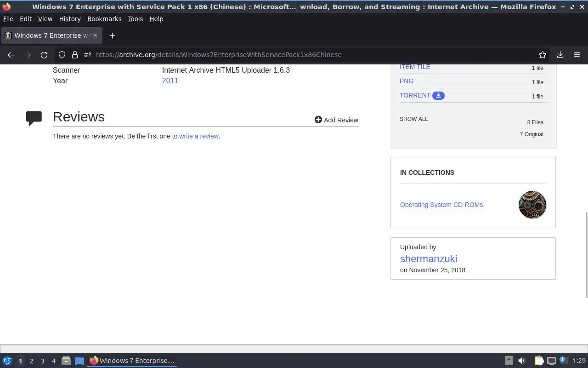Click the 'Internet Archive HTML5 Uploader 1.6.3' value
Viewport: 588px width, 368px height.
tap(226, 70)
